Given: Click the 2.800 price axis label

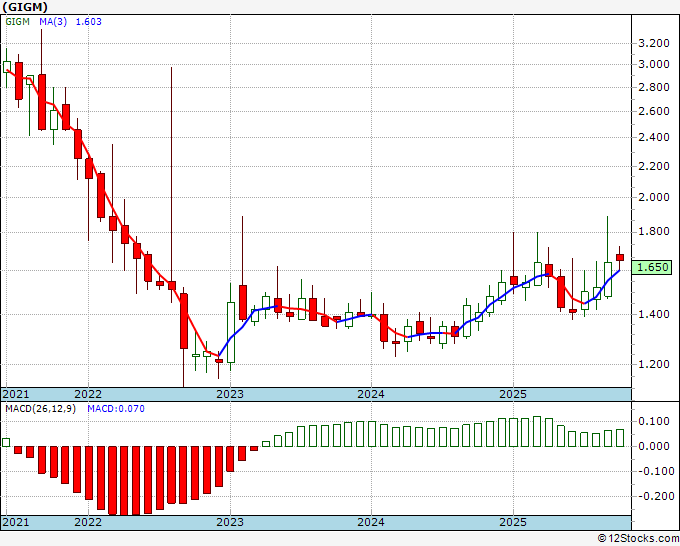Looking at the screenshot, I should tap(654, 87).
